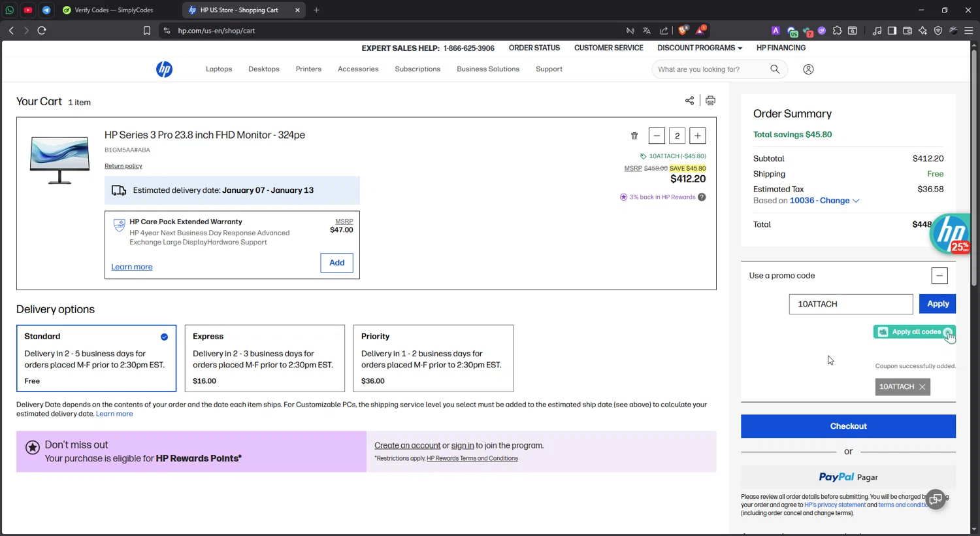The width and height of the screenshot is (980, 536).
Task: Open Learn more link under delivery date note
Action: pyautogui.click(x=114, y=414)
